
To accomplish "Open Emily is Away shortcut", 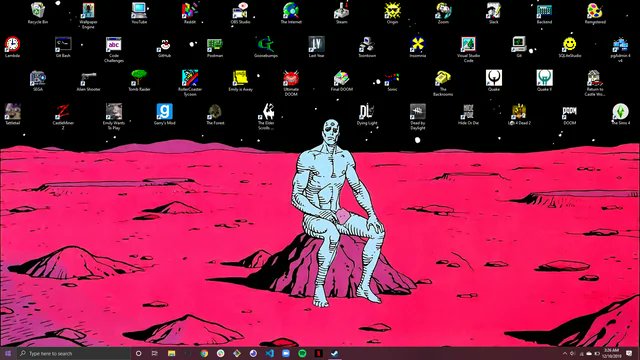I will [240, 80].
